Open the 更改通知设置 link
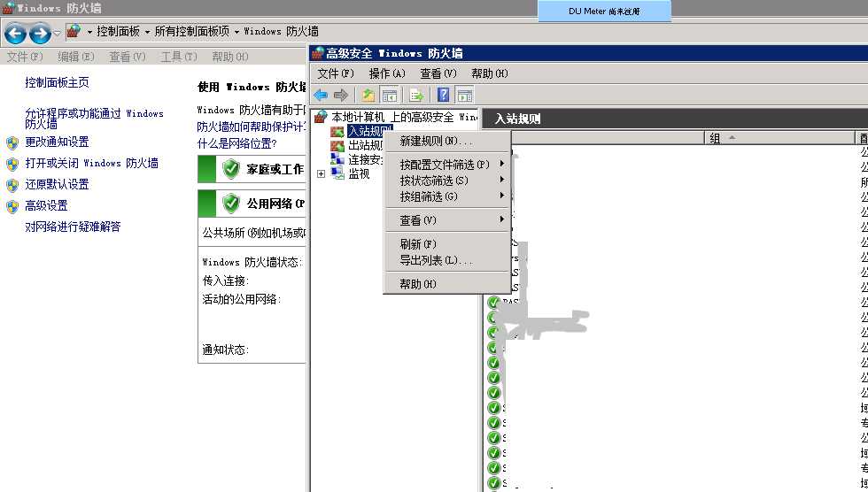The width and height of the screenshot is (868, 492). coord(57,142)
